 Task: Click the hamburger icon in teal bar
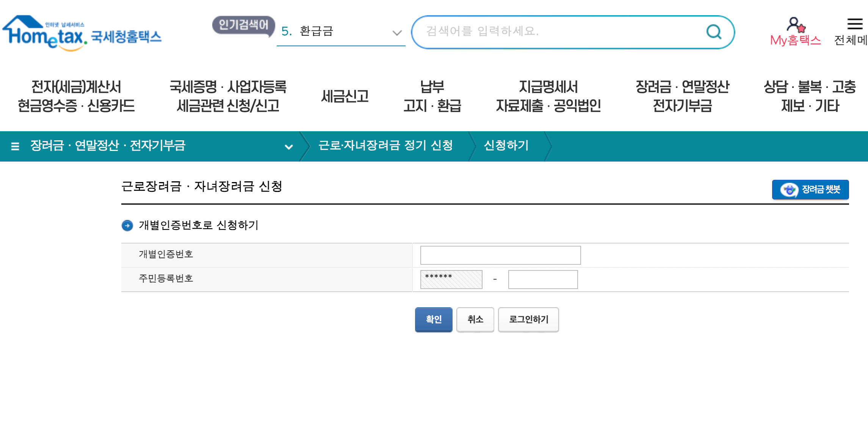pyautogui.click(x=15, y=146)
